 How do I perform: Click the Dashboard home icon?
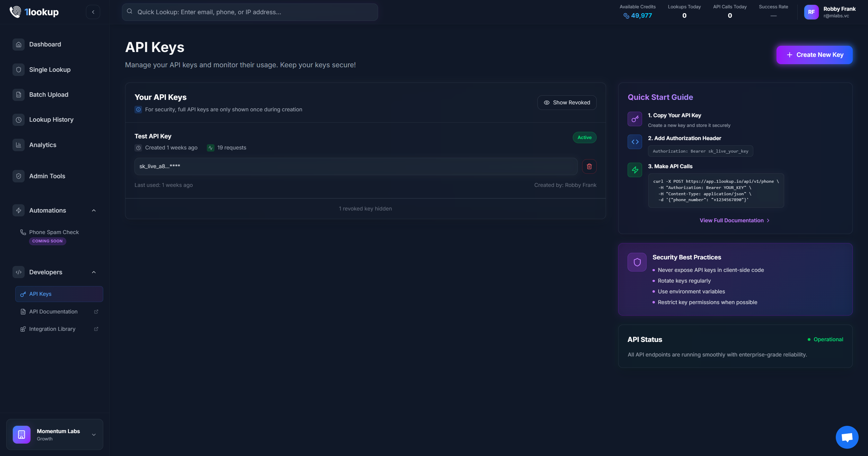click(x=19, y=44)
